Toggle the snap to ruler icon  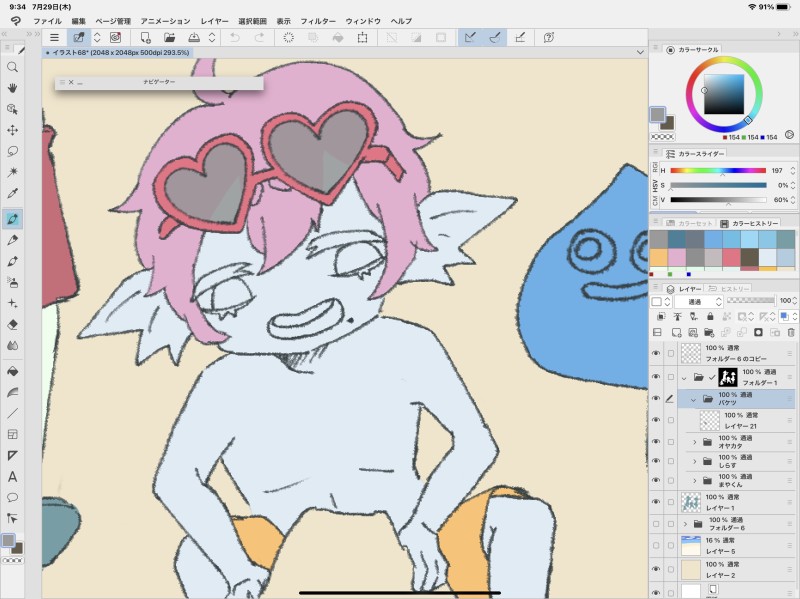[x=470, y=37]
